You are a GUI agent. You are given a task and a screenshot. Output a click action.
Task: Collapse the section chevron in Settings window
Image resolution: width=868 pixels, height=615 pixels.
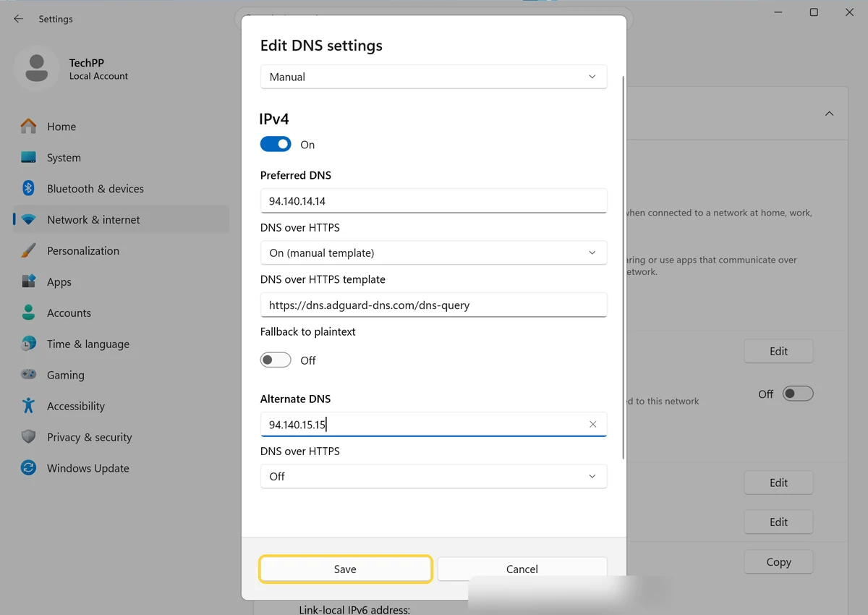[829, 114]
